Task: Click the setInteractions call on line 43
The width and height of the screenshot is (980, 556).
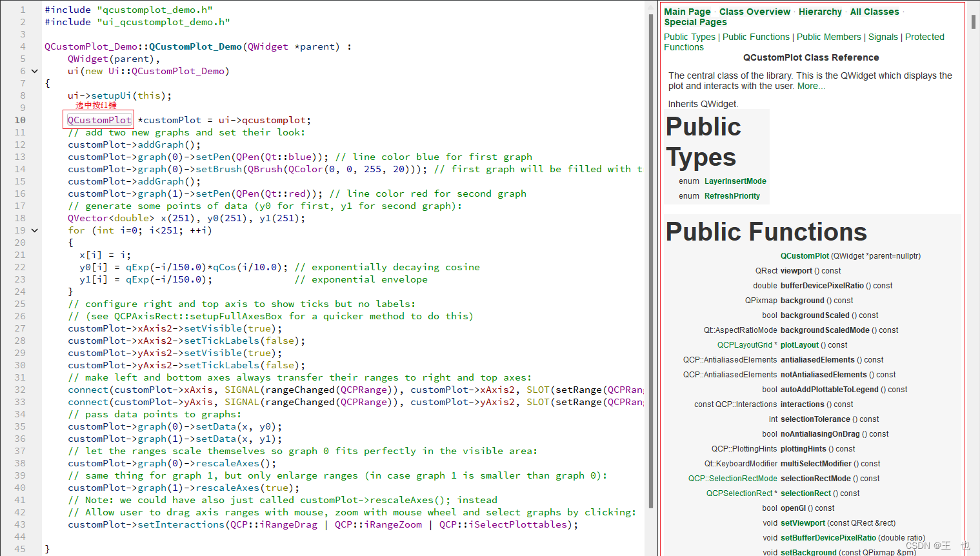Action: tap(323, 524)
